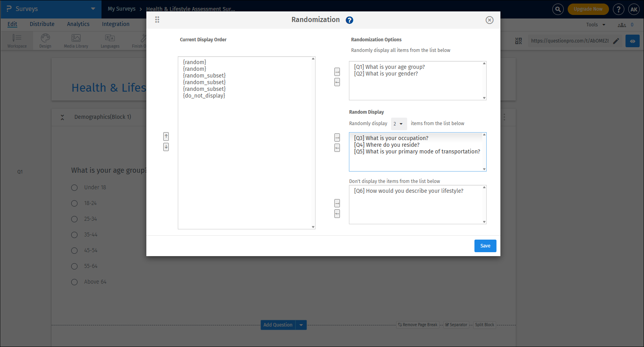Open the Languages tool
The height and width of the screenshot is (347, 644).
[x=110, y=41]
